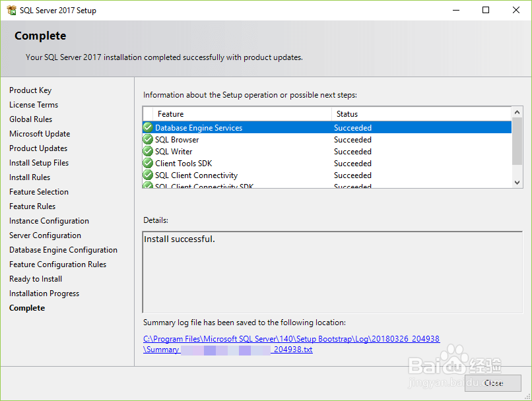
Task: Click green check icon beside Client Tools SDK
Action: [x=148, y=163]
